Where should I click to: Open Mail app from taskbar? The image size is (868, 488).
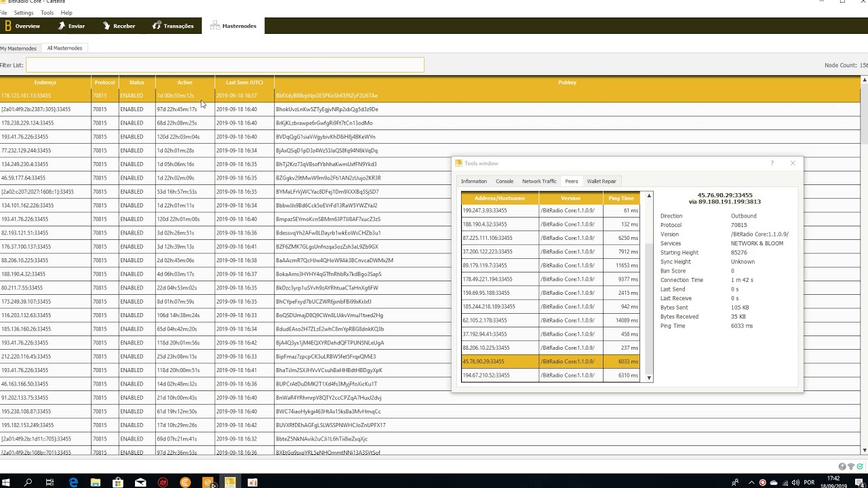(140, 483)
